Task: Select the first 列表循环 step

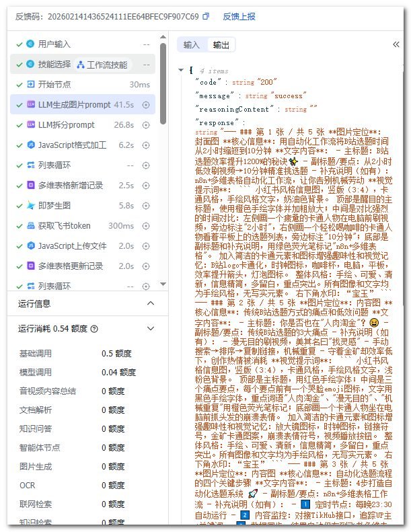Action: (83, 165)
